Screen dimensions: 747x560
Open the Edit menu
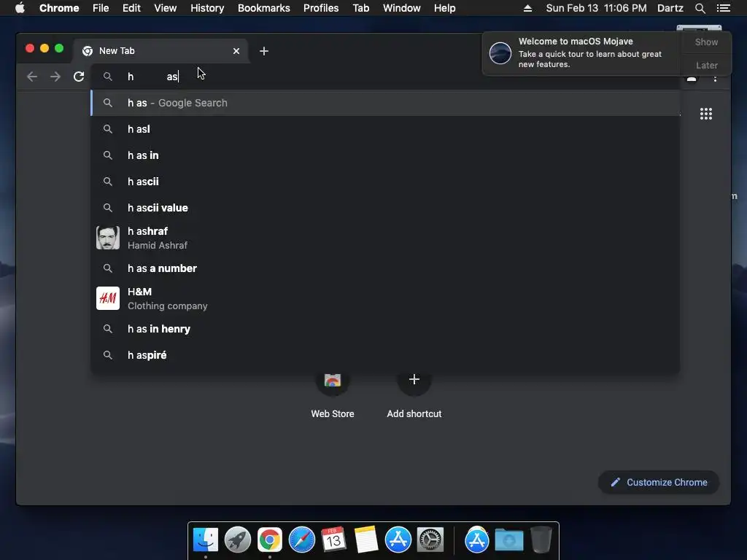[x=131, y=8]
